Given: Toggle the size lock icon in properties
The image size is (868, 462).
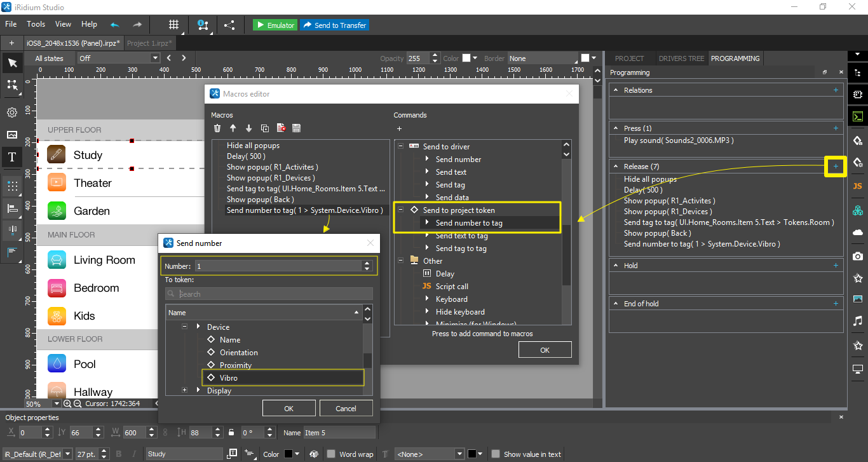Looking at the screenshot, I should coord(231,433).
